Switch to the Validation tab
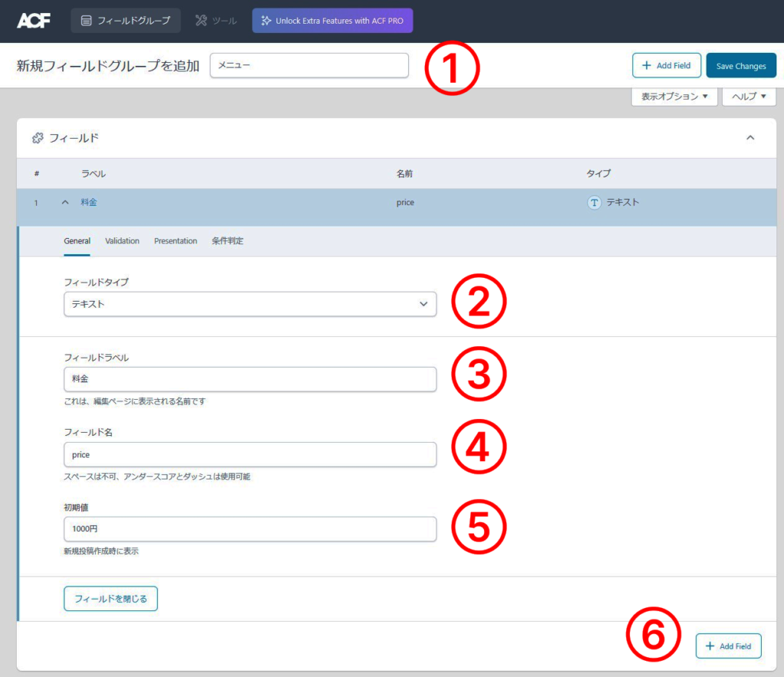Viewport: 784px width, 677px height. [x=122, y=240]
